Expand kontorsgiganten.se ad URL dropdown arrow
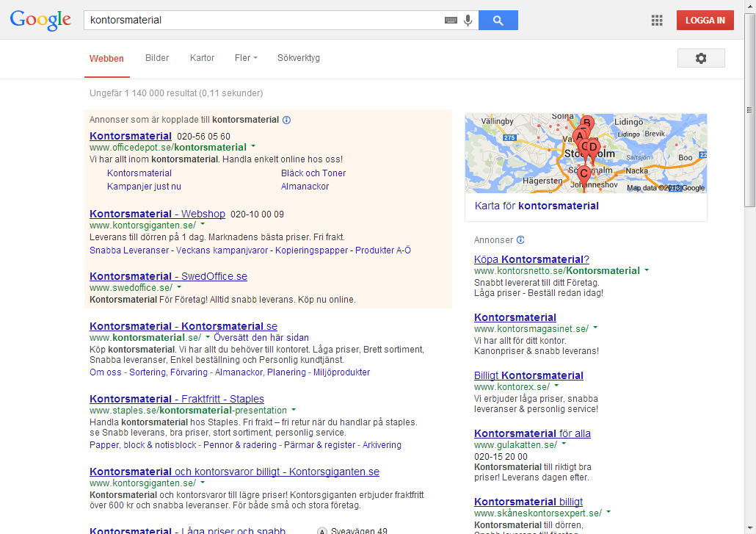This screenshot has width=756, height=534. coord(203,224)
